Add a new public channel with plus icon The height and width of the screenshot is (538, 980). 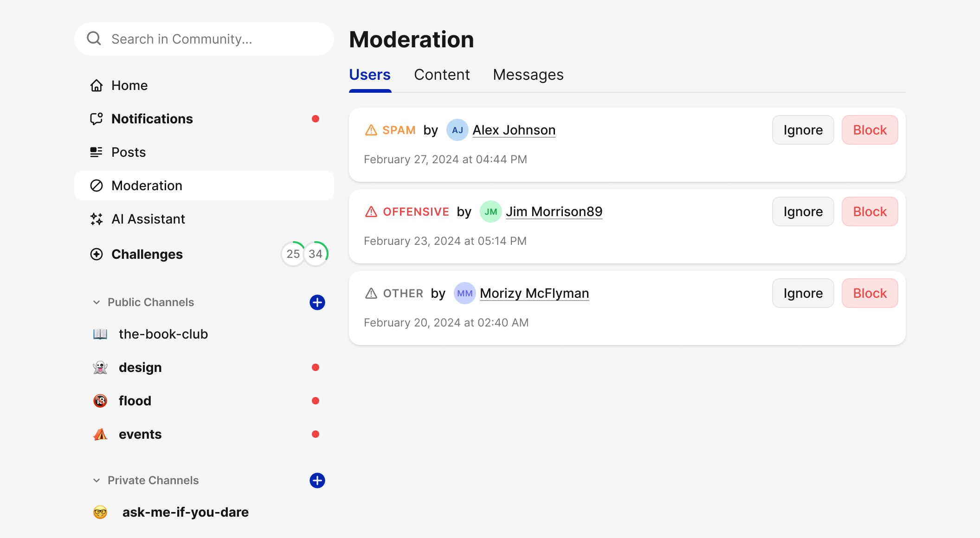317,302
